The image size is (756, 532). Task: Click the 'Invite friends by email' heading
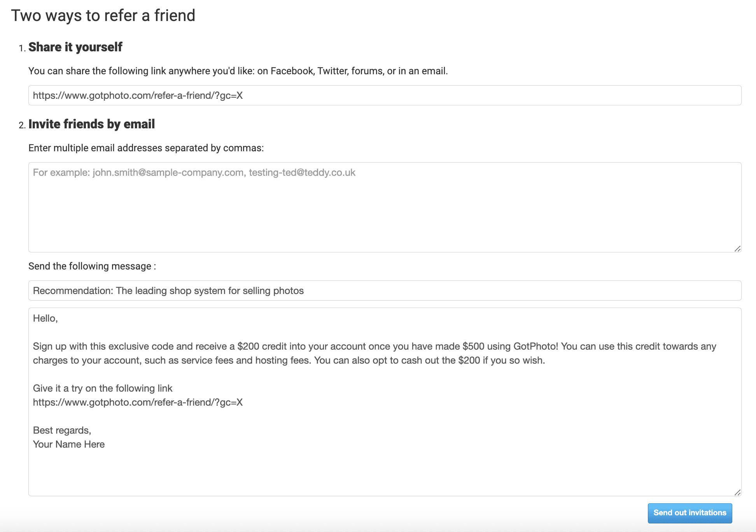tap(92, 124)
